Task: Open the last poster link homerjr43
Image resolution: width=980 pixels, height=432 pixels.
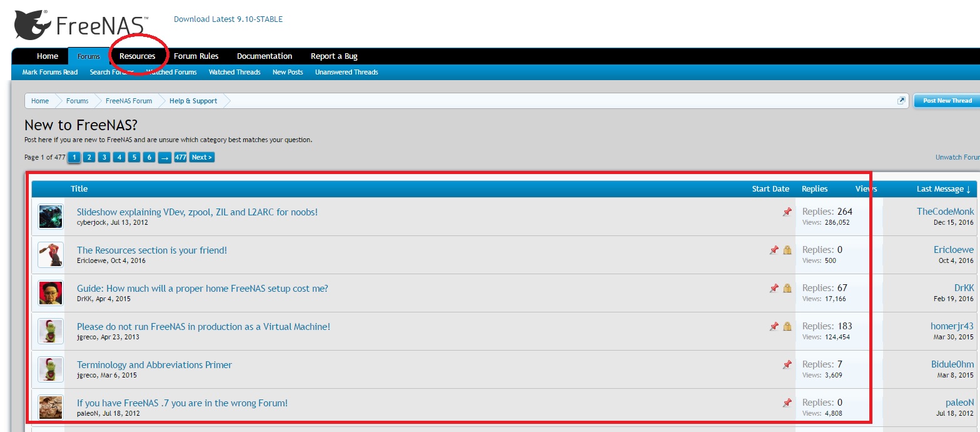Action: pos(952,326)
